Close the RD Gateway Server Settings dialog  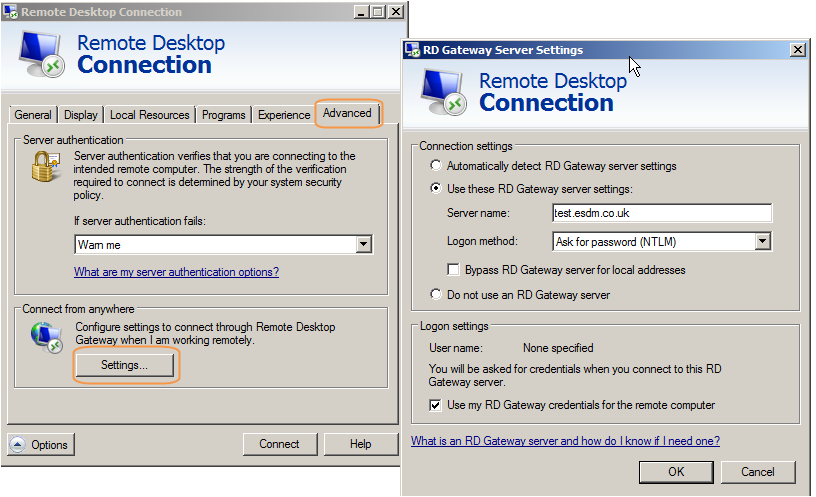tap(798, 49)
